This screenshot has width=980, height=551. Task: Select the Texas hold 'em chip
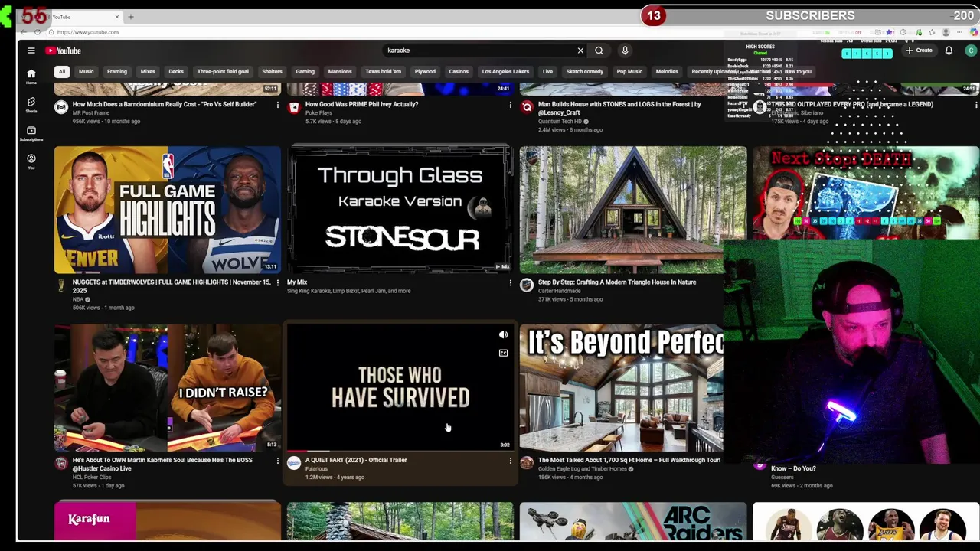[x=383, y=71]
